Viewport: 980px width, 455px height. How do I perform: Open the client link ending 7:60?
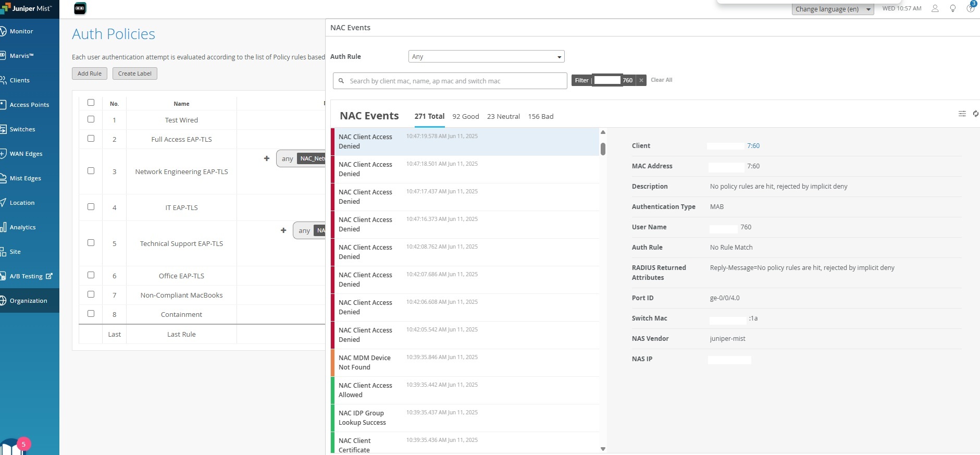pyautogui.click(x=753, y=146)
